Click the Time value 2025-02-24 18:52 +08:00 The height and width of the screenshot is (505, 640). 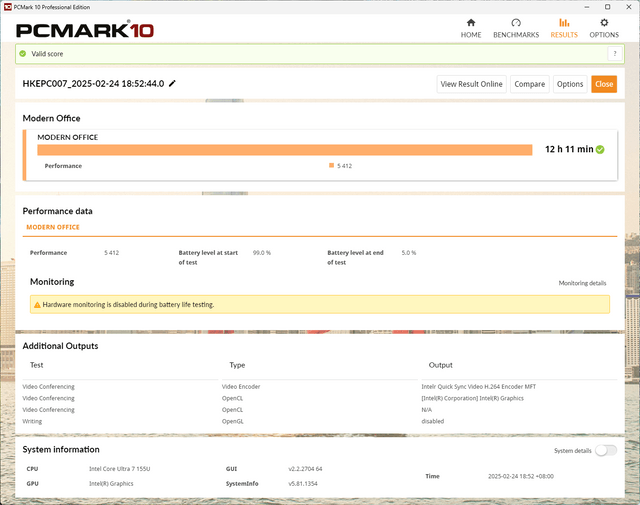tap(521, 476)
